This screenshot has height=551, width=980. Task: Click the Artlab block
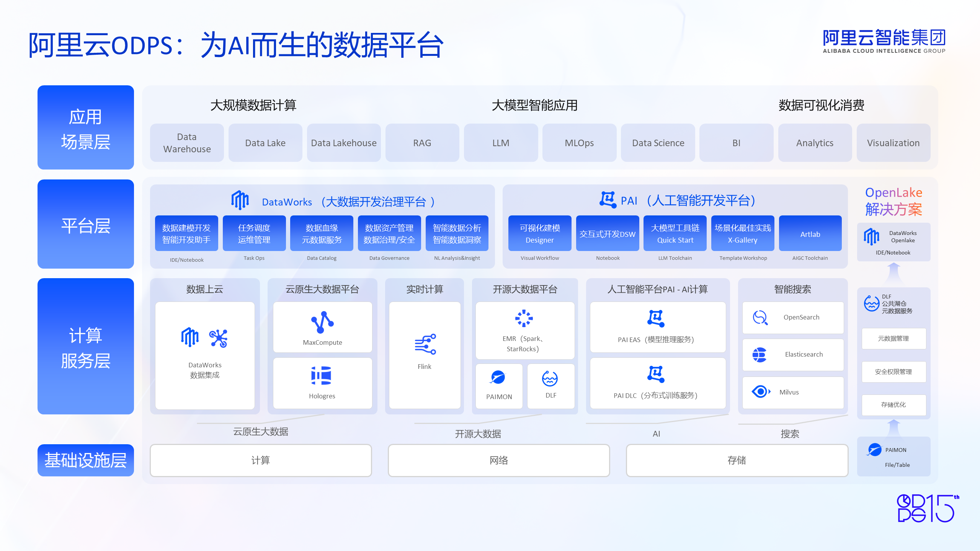[810, 233]
